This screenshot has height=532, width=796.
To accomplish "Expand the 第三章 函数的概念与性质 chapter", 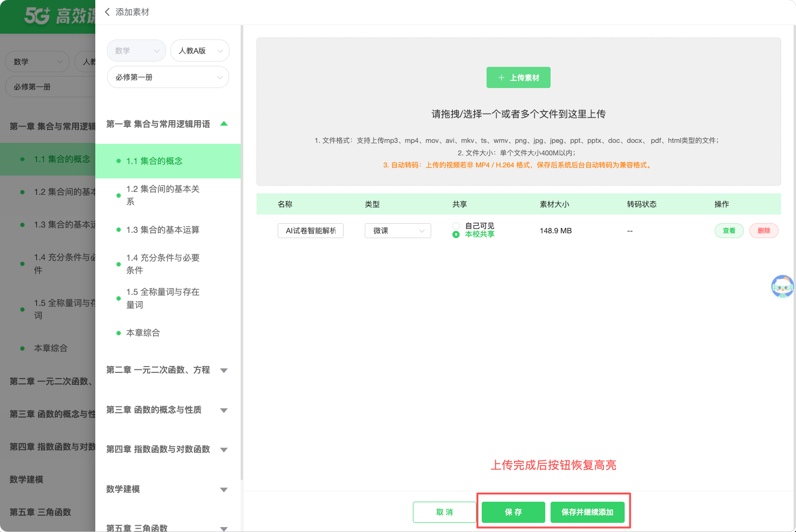I will click(224, 410).
